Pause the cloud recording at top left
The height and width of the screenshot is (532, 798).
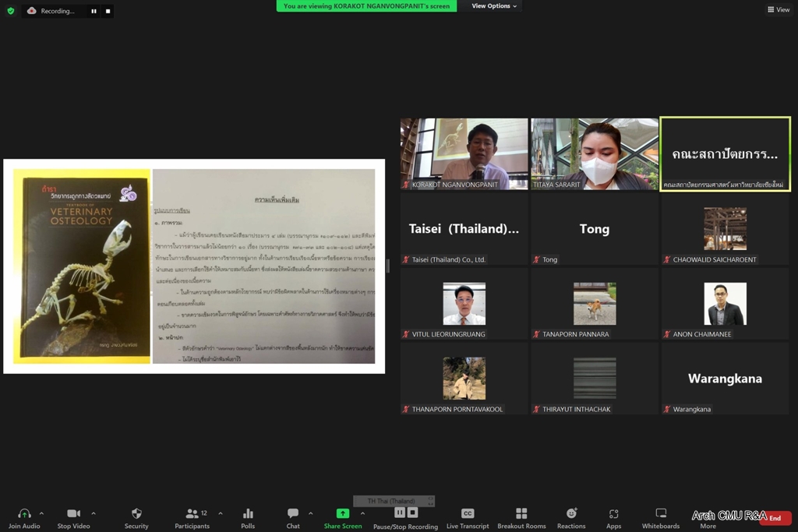pyautogui.click(x=94, y=11)
